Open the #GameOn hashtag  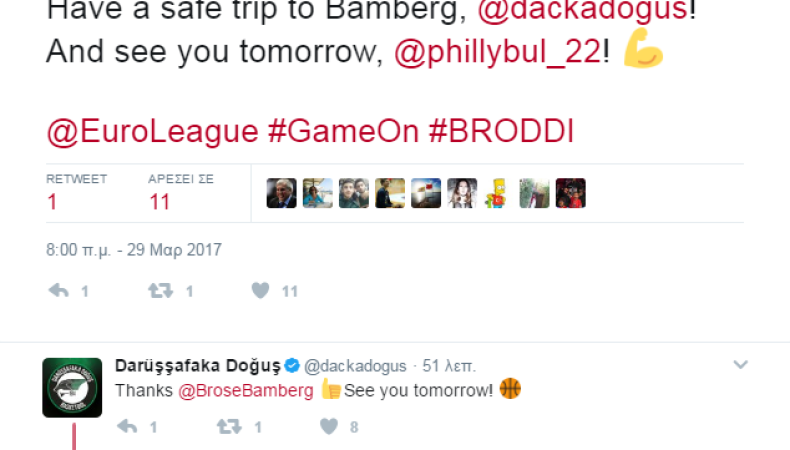343,132
